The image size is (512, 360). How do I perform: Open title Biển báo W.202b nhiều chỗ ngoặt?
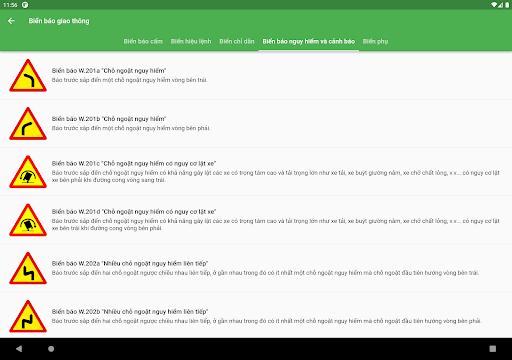pyautogui.click(x=130, y=312)
